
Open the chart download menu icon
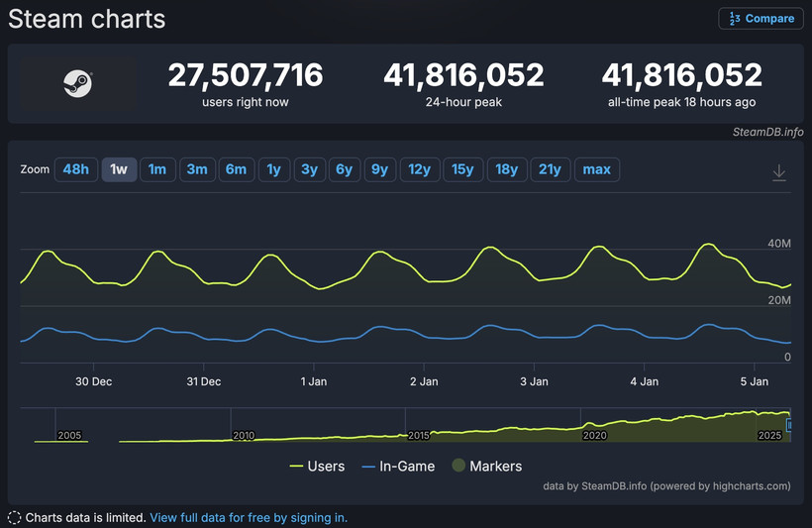point(779,172)
